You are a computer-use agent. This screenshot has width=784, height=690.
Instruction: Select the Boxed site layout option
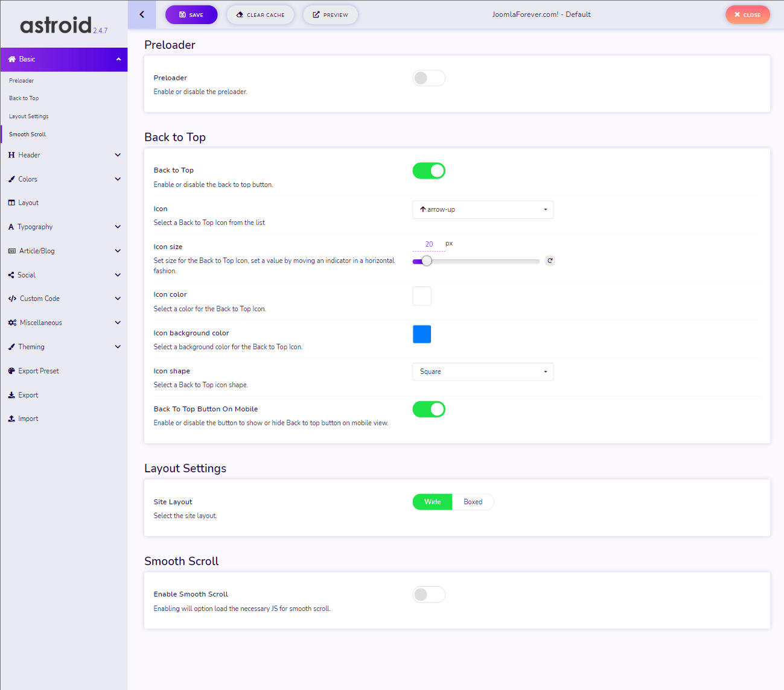click(x=473, y=502)
